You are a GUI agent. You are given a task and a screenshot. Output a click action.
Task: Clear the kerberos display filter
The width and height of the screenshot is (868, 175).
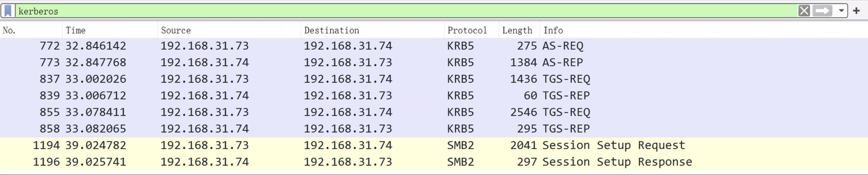(x=804, y=11)
